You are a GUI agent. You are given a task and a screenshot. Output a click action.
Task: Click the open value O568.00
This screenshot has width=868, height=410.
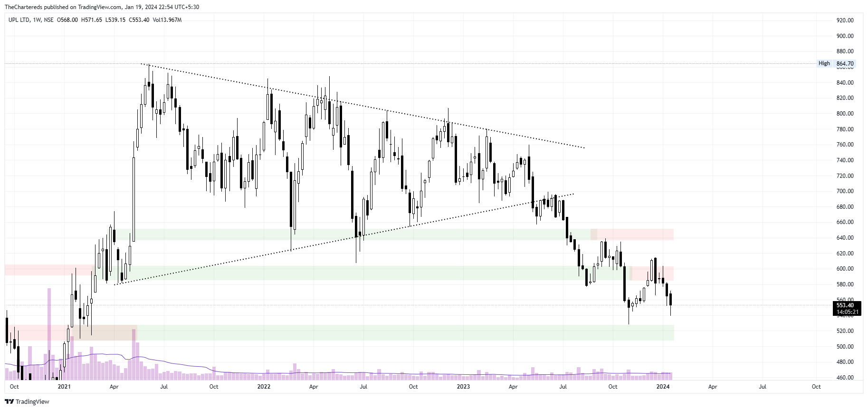click(x=67, y=20)
